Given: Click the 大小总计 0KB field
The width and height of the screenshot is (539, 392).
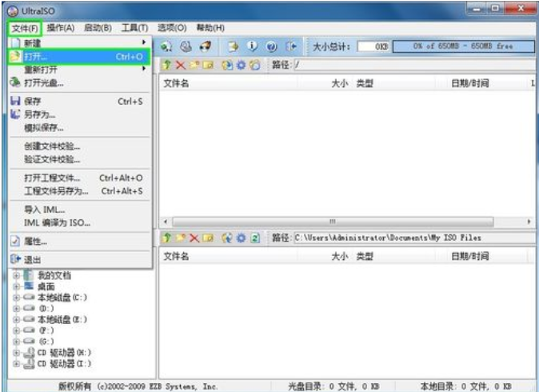Looking at the screenshot, I should click(374, 46).
